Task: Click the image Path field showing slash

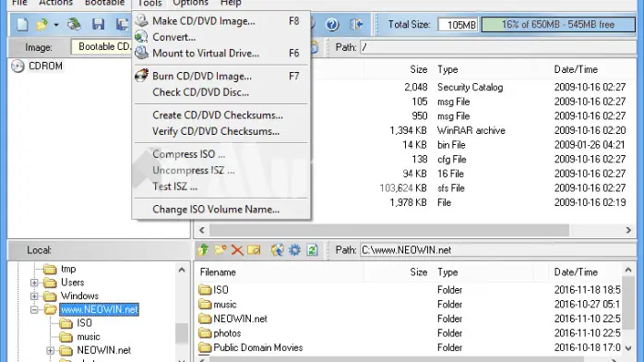Action: coord(498,47)
